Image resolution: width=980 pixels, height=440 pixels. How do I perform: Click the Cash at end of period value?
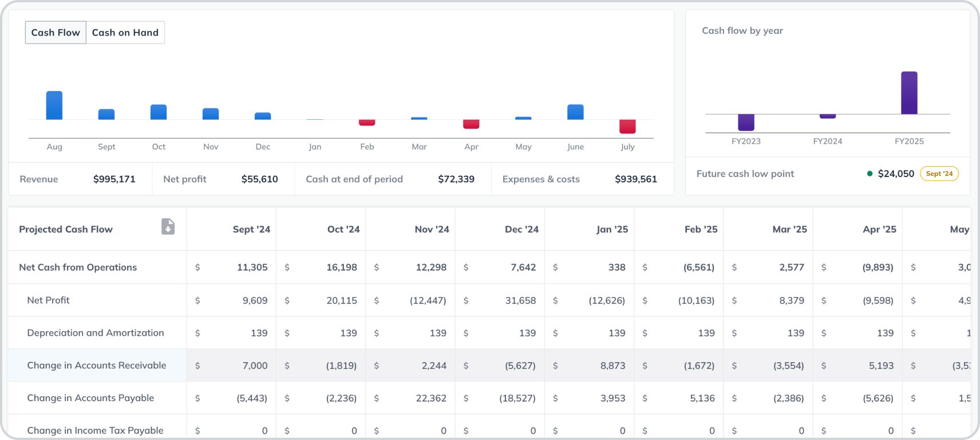456,179
